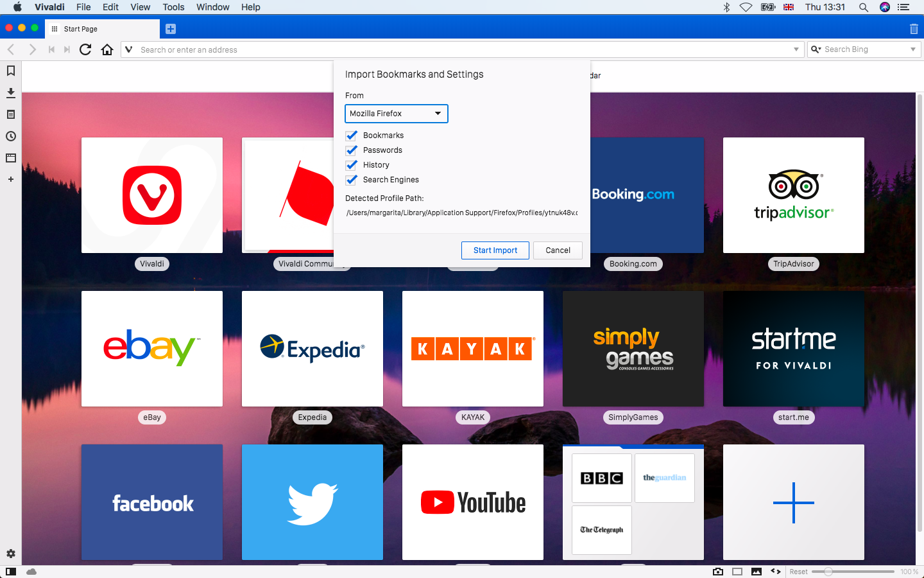The width and height of the screenshot is (924, 578).
Task: Open the Window panel icon in sidebar
Action: 11,158
